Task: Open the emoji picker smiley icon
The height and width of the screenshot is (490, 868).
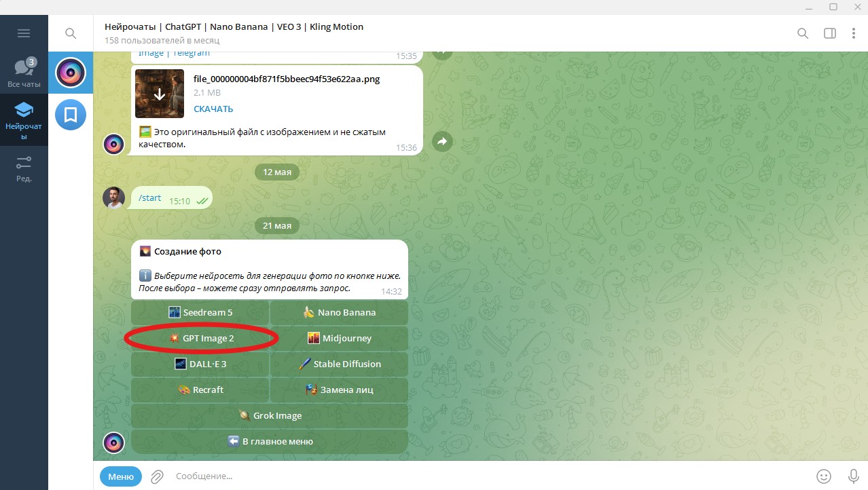Action: 823,476
